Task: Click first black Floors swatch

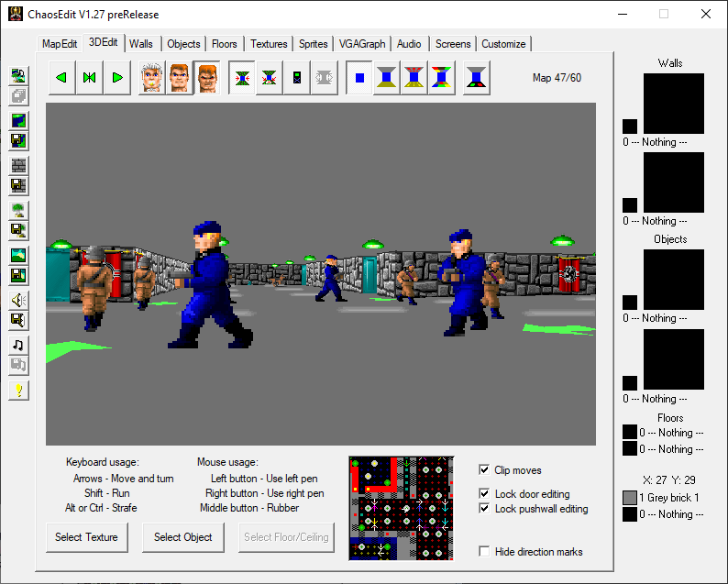Action: point(630,432)
